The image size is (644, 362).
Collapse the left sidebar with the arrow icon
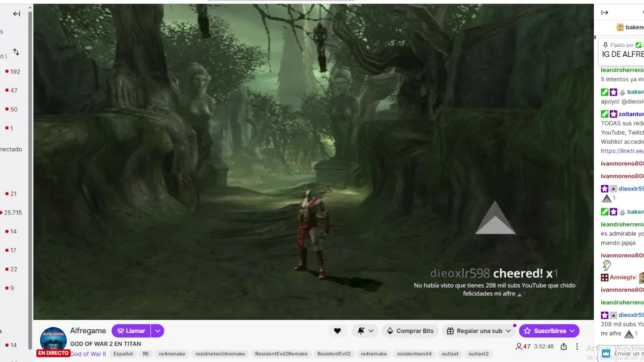[17, 14]
